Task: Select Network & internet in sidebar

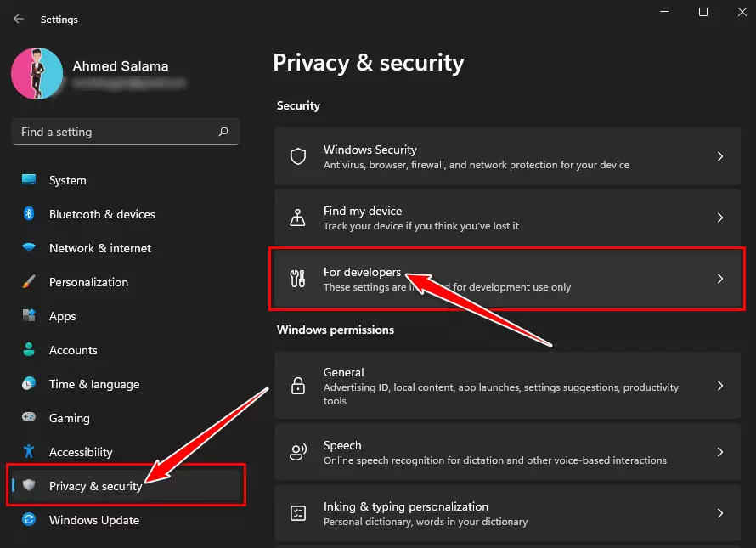Action: coord(126,248)
